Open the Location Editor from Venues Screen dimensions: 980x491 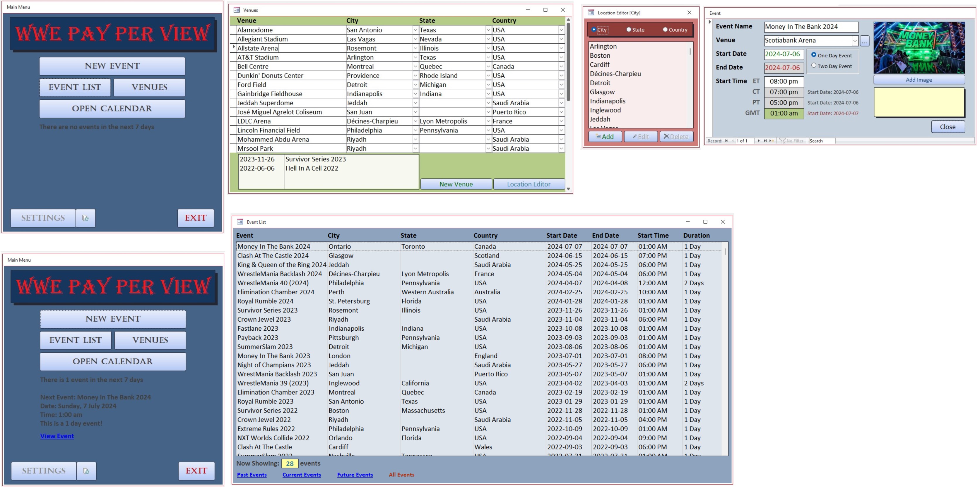529,184
